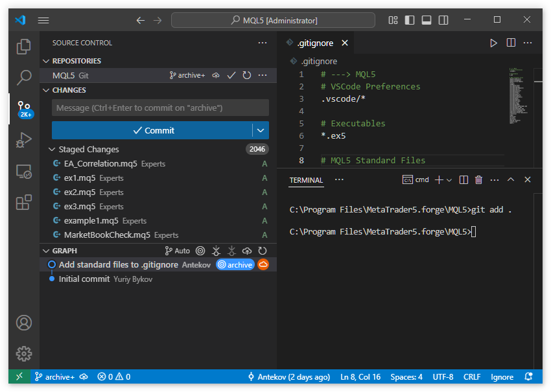551x392 pixels.
Task: Refresh the MQL5 repository
Action: pyautogui.click(x=247, y=75)
